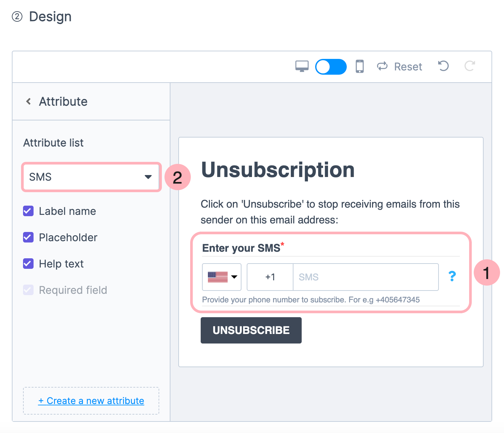Screen dimensions: 504x433
Task: Uncheck the Label name checkbox
Action: [28, 211]
